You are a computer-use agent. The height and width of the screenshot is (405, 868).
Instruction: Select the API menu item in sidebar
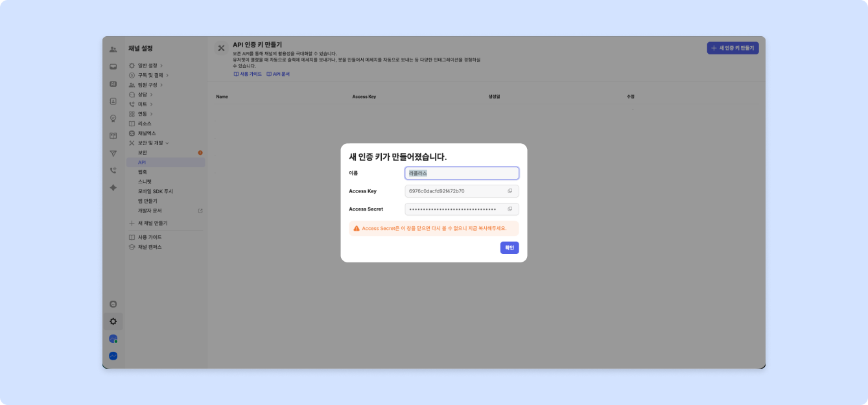click(142, 162)
